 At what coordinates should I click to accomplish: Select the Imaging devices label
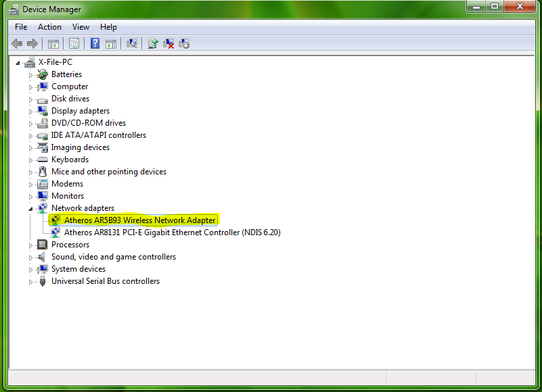(81, 147)
